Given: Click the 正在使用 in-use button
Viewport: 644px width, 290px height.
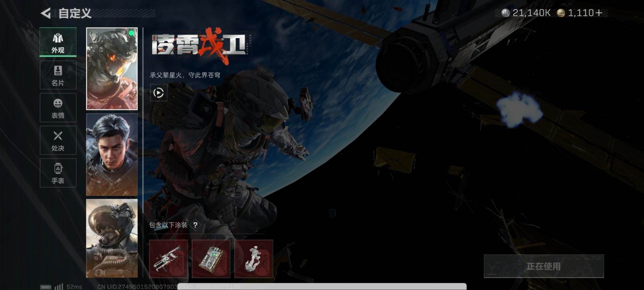Looking at the screenshot, I should (544, 266).
